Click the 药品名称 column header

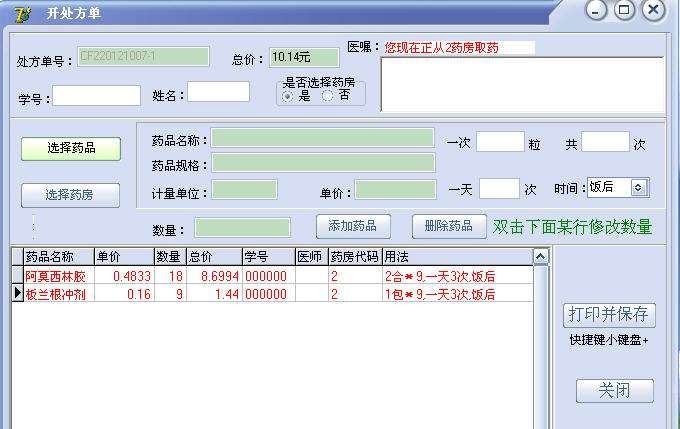59,257
